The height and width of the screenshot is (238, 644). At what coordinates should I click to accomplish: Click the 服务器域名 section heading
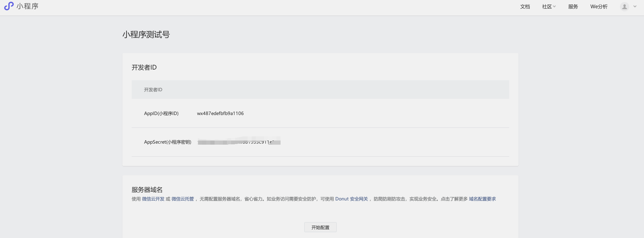click(x=147, y=189)
